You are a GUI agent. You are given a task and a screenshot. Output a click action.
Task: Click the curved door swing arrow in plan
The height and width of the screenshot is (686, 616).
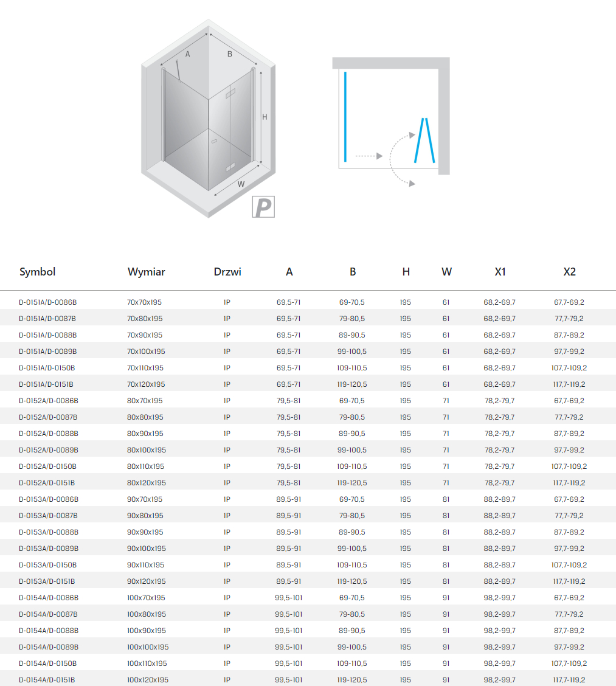pyautogui.click(x=398, y=160)
